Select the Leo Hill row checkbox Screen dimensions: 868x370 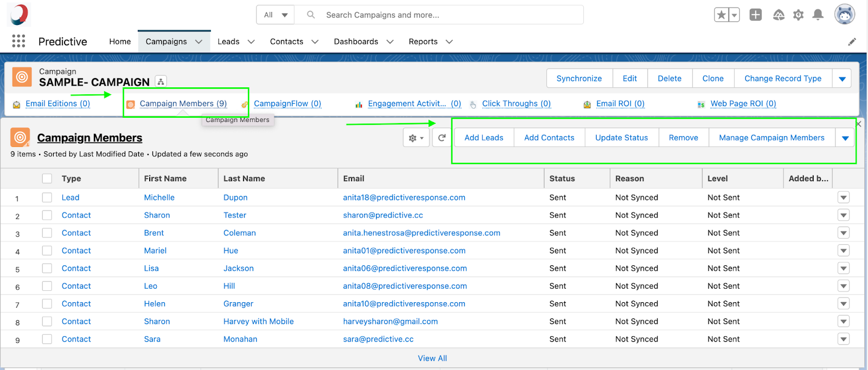coord(47,286)
